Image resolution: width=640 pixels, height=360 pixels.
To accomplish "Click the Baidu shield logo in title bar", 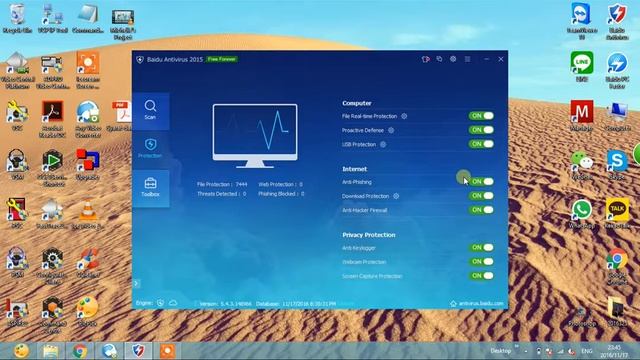I will click(140, 60).
